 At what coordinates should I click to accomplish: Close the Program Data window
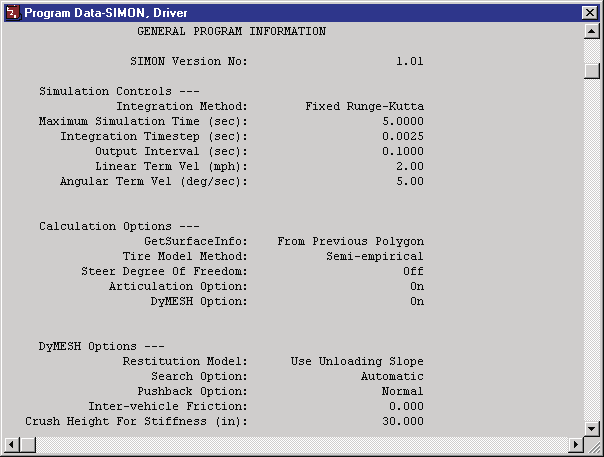590,13
